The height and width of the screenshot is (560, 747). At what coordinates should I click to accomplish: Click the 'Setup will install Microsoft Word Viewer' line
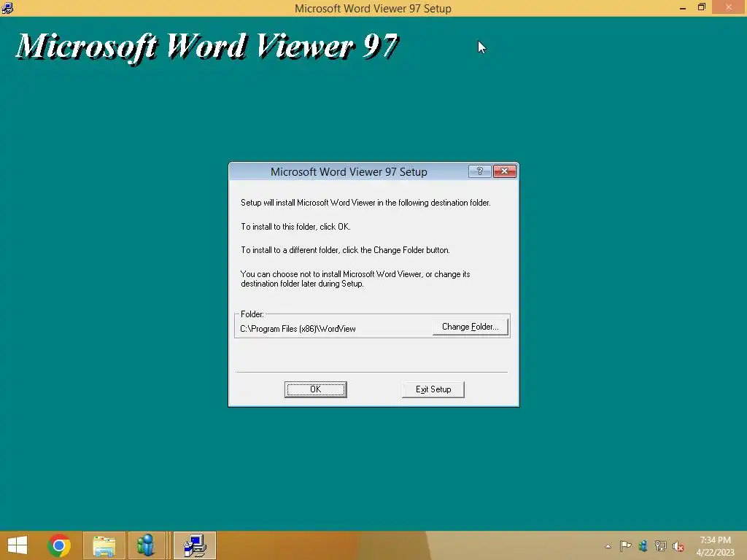pos(365,203)
